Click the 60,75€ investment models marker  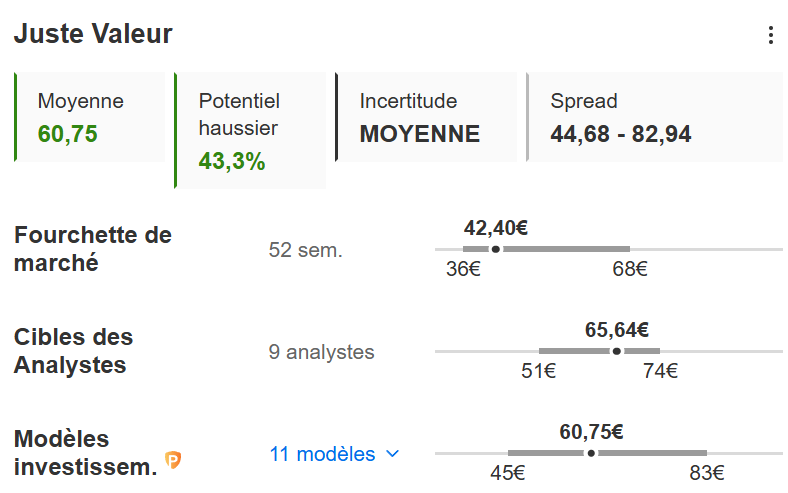click(591, 453)
